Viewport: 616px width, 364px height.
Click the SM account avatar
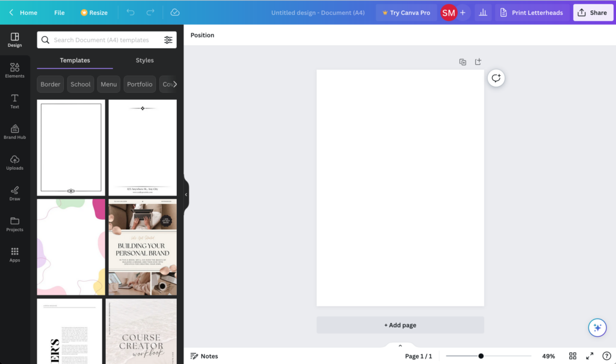coord(448,13)
